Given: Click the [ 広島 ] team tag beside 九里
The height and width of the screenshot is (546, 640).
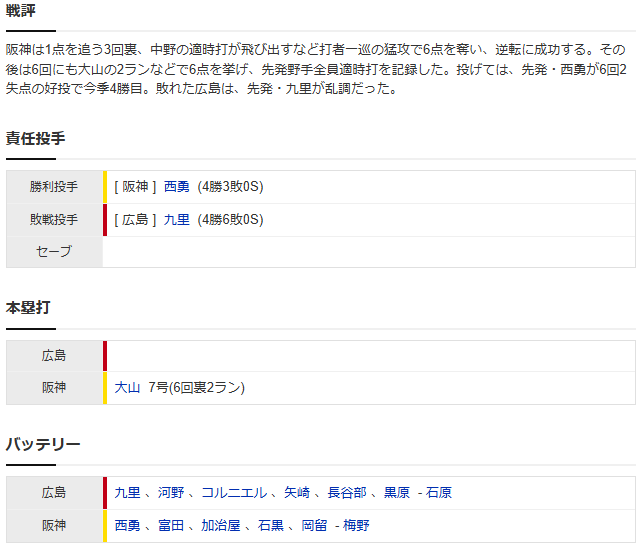Looking at the screenshot, I should coord(135,220).
